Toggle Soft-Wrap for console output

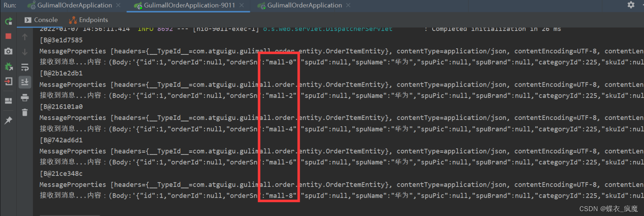click(25, 67)
